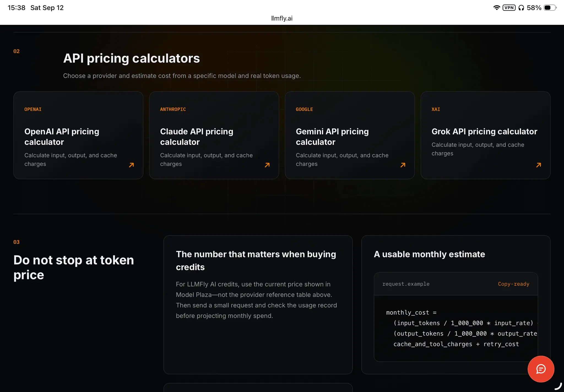This screenshot has height=392, width=564.
Task: Click 'The number that matters when buying credits' heading
Action: (256, 260)
